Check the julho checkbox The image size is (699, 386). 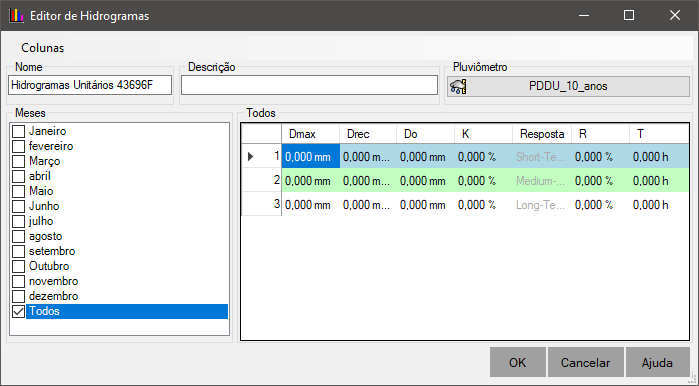[x=18, y=221]
